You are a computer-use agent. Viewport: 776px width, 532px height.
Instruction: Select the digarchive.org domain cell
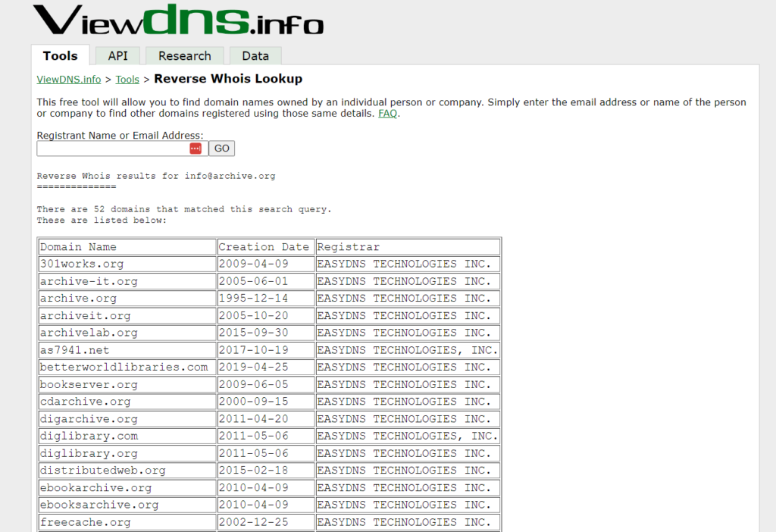[x=127, y=418]
